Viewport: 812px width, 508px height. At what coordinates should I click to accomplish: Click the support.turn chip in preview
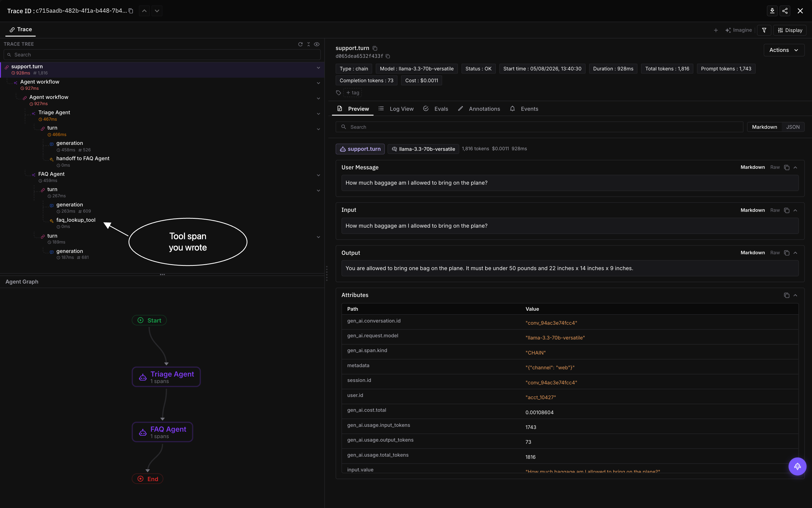pyautogui.click(x=360, y=149)
